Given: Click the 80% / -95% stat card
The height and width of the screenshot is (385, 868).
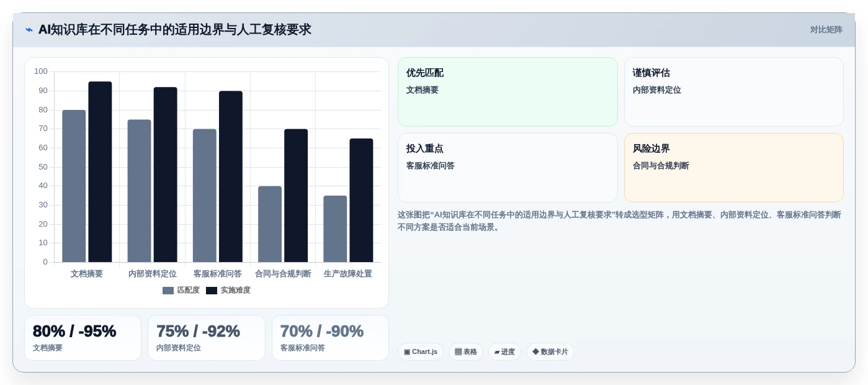Looking at the screenshot, I should tap(83, 338).
